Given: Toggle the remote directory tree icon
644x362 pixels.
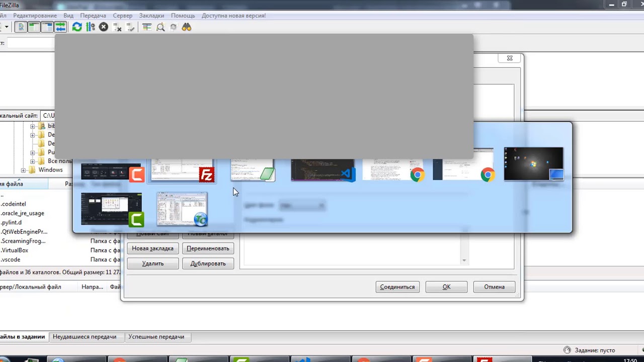Looking at the screenshot, I should pyautogui.click(x=47, y=27).
